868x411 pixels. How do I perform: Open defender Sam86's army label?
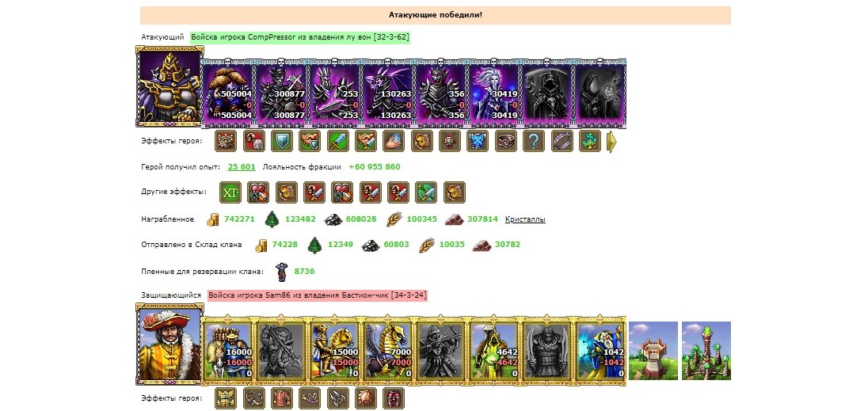click(318, 295)
